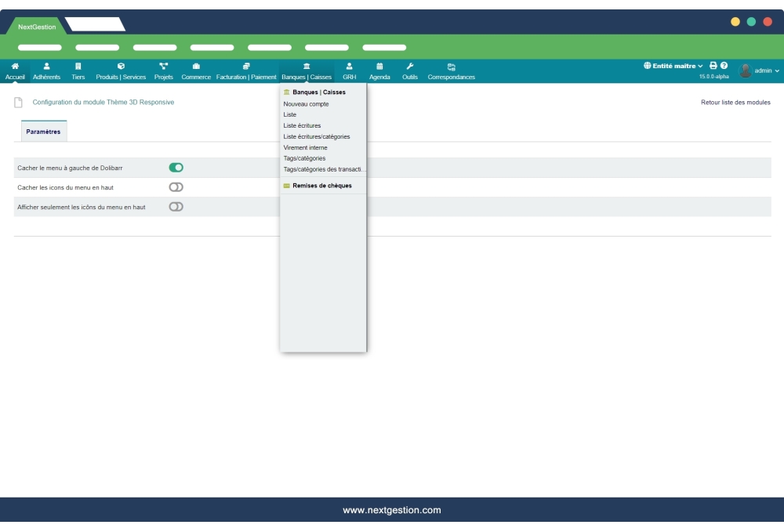The image size is (784, 532).
Task: Turn on 'Afficher seulement les icôns' toggle
Action: [x=176, y=207]
